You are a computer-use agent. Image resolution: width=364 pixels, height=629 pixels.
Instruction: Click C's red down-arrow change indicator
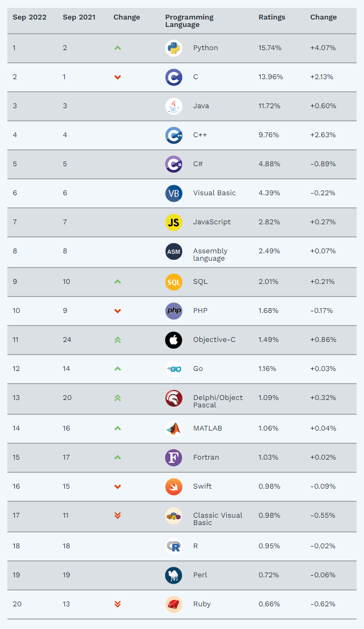pos(118,77)
